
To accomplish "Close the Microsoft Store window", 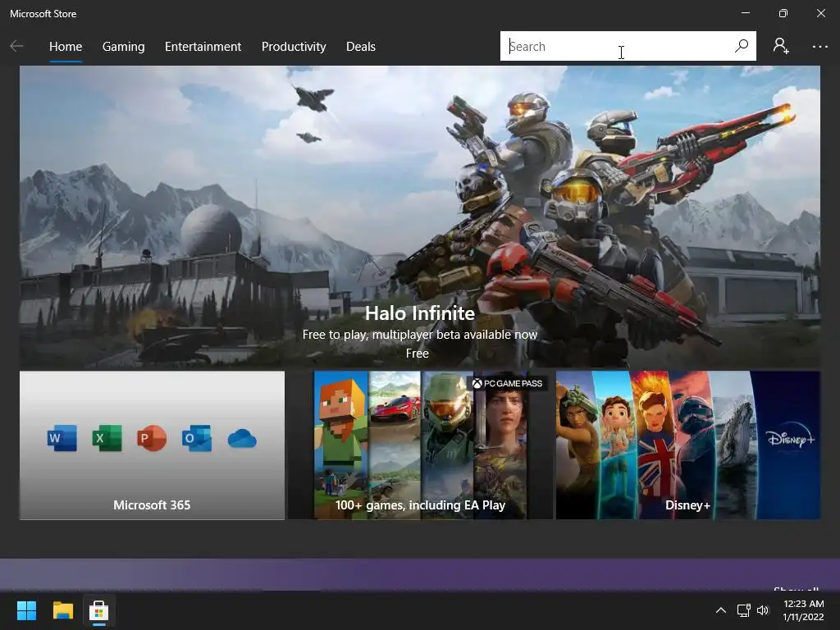I will (x=820, y=13).
